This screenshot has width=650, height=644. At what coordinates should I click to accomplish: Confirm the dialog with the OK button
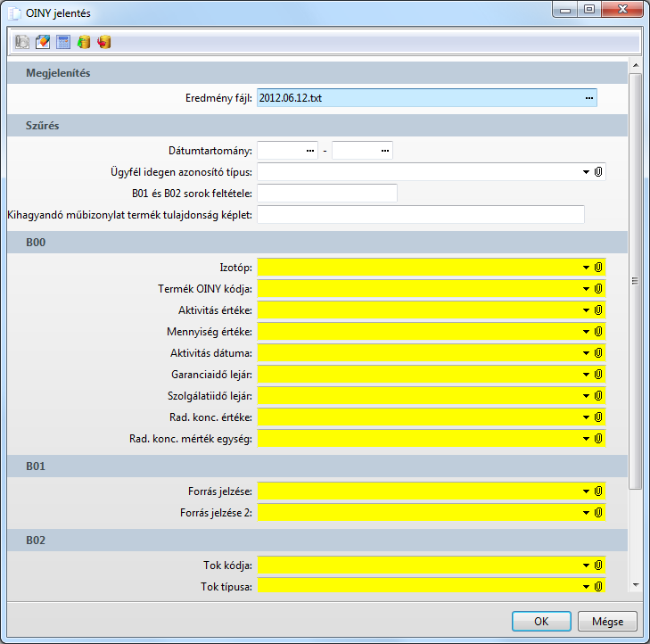pyautogui.click(x=541, y=621)
